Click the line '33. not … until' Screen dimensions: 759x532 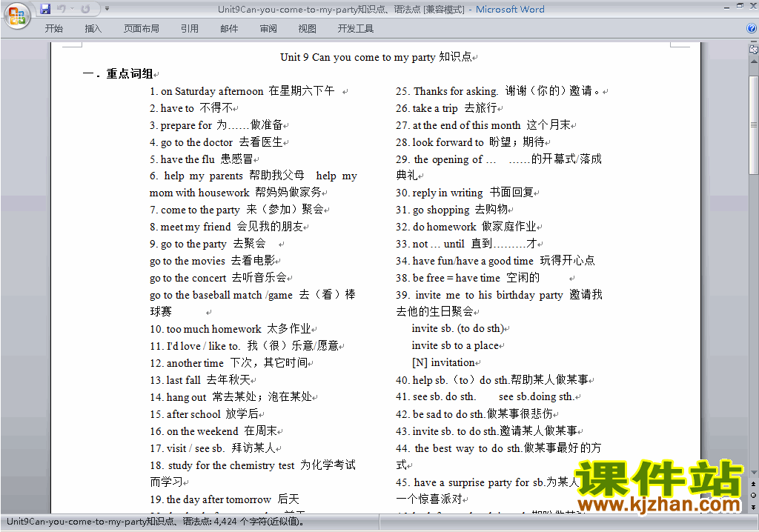coord(467,244)
